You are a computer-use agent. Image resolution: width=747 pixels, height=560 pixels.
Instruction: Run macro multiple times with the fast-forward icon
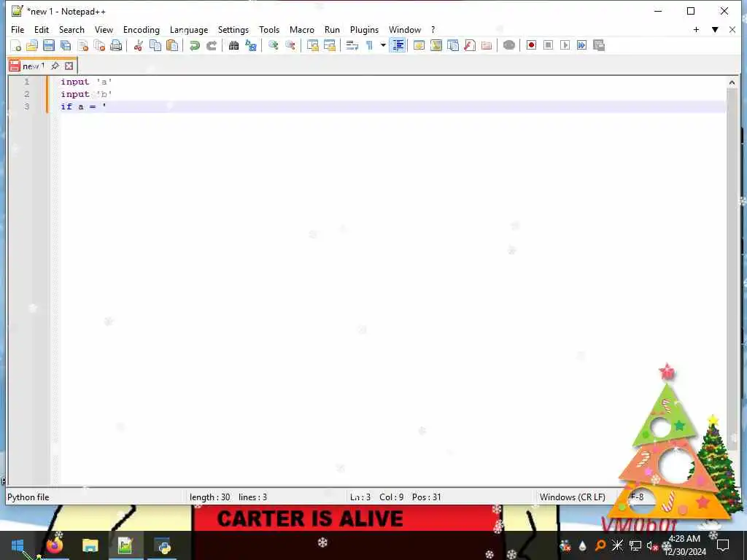(581, 45)
